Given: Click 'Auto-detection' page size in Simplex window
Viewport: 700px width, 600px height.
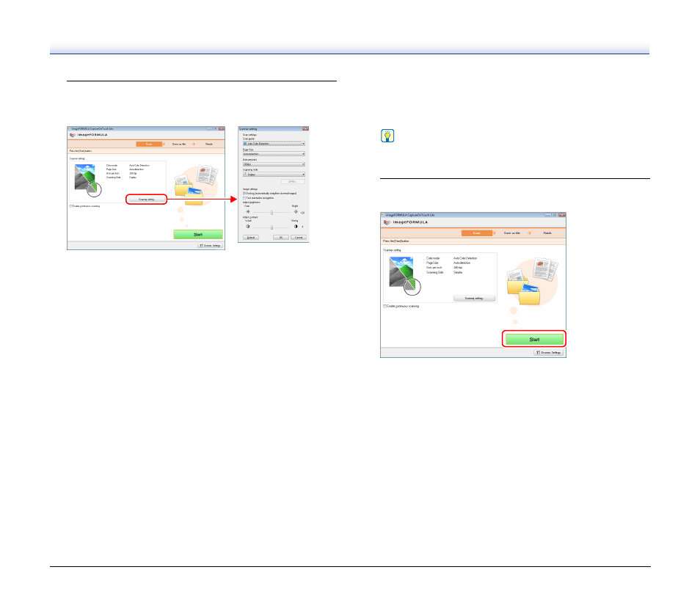Looking at the screenshot, I should click(x=462, y=263).
